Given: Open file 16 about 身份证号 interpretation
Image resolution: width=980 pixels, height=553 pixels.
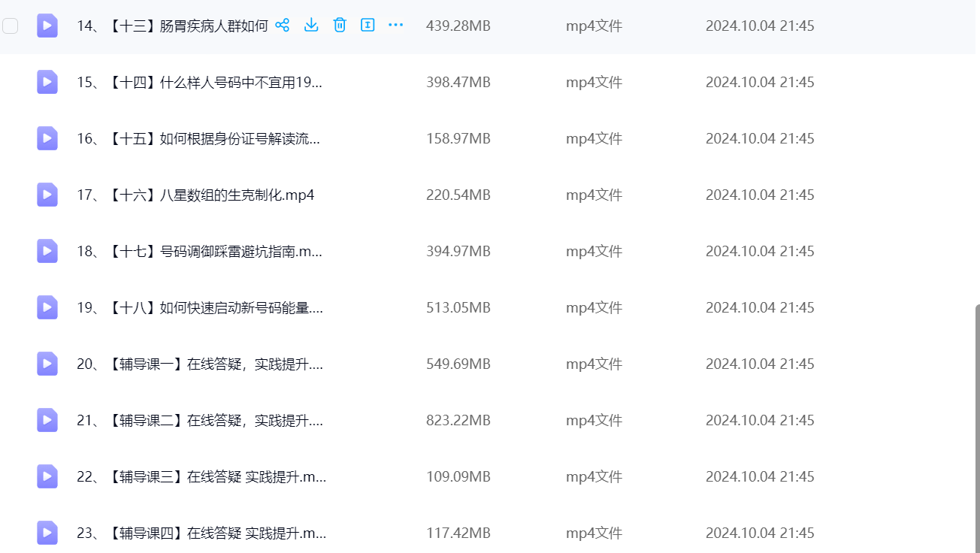Looking at the screenshot, I should pyautogui.click(x=199, y=138).
